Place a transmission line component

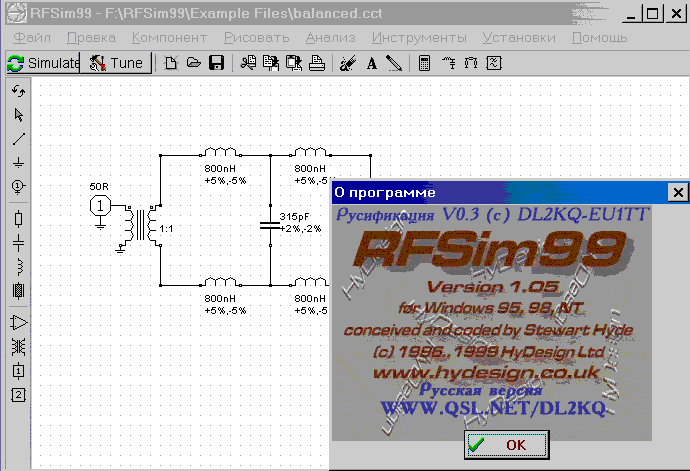[18, 291]
